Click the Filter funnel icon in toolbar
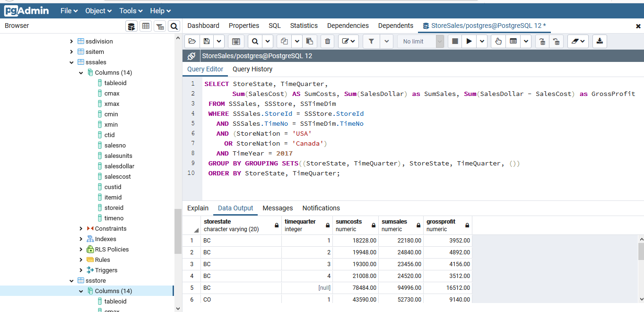Viewport: 644px width, 312px height. coord(371,42)
